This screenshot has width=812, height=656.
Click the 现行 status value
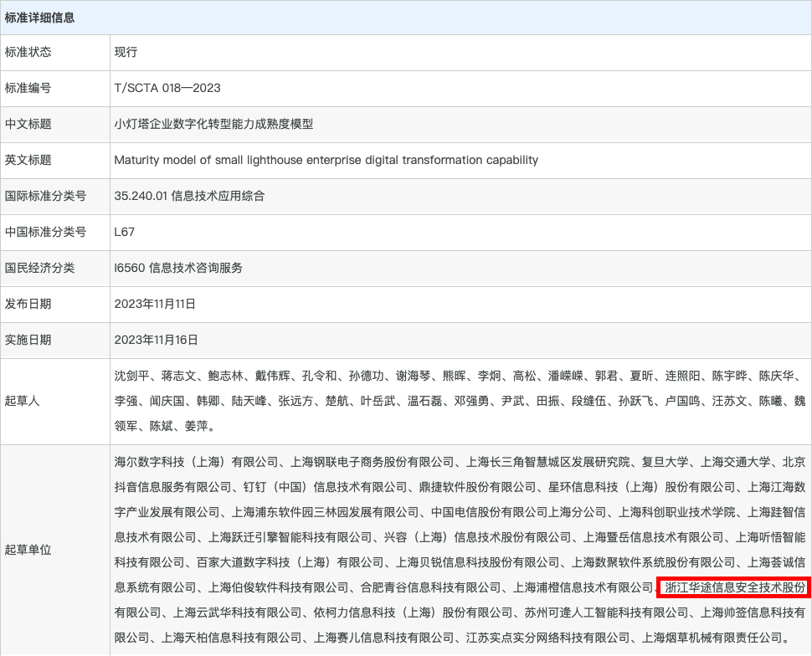126,52
